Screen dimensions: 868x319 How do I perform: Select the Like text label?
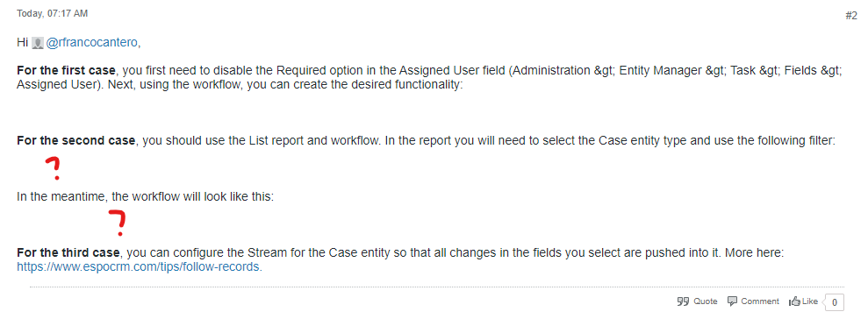(810, 301)
